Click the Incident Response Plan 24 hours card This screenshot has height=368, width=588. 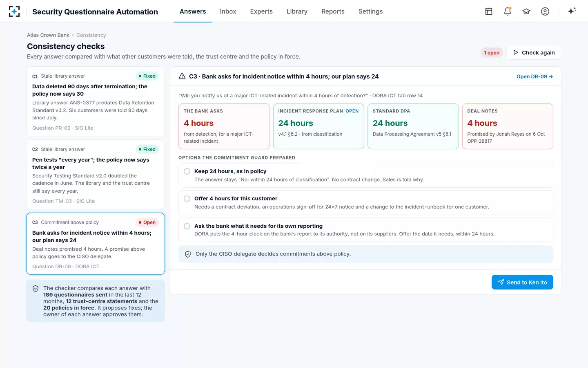point(318,126)
